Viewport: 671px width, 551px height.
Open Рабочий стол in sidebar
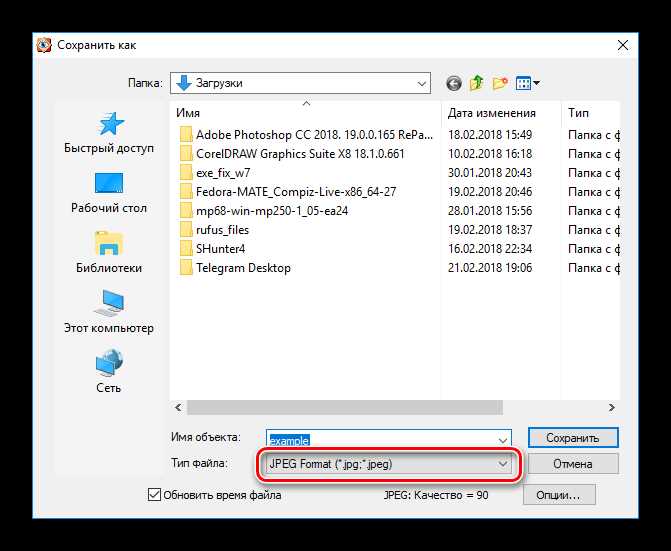click(x=109, y=193)
